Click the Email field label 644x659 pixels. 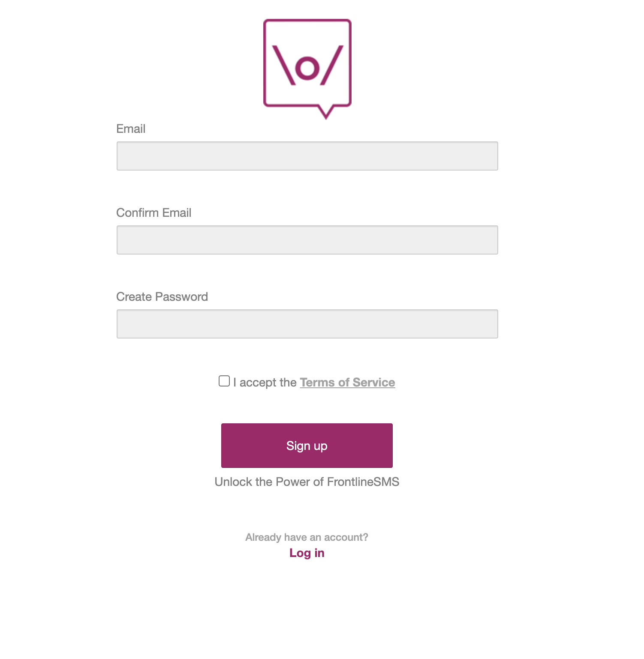[x=131, y=129]
